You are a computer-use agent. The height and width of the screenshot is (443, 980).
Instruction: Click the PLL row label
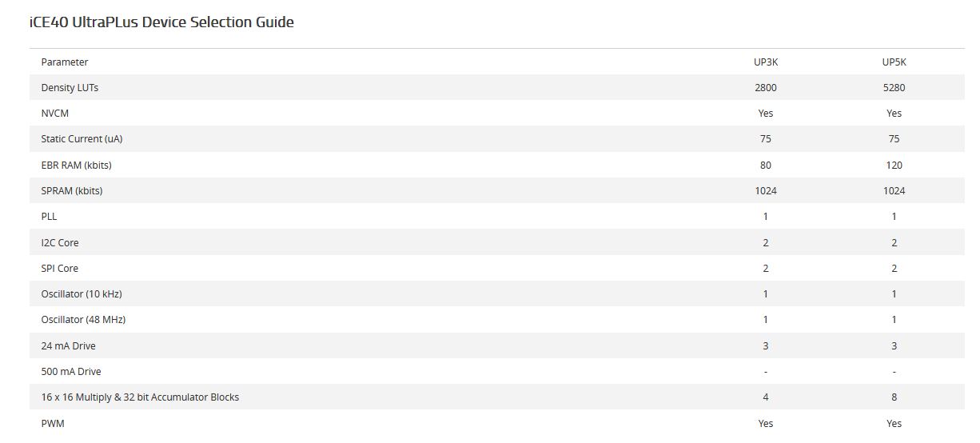click(50, 217)
